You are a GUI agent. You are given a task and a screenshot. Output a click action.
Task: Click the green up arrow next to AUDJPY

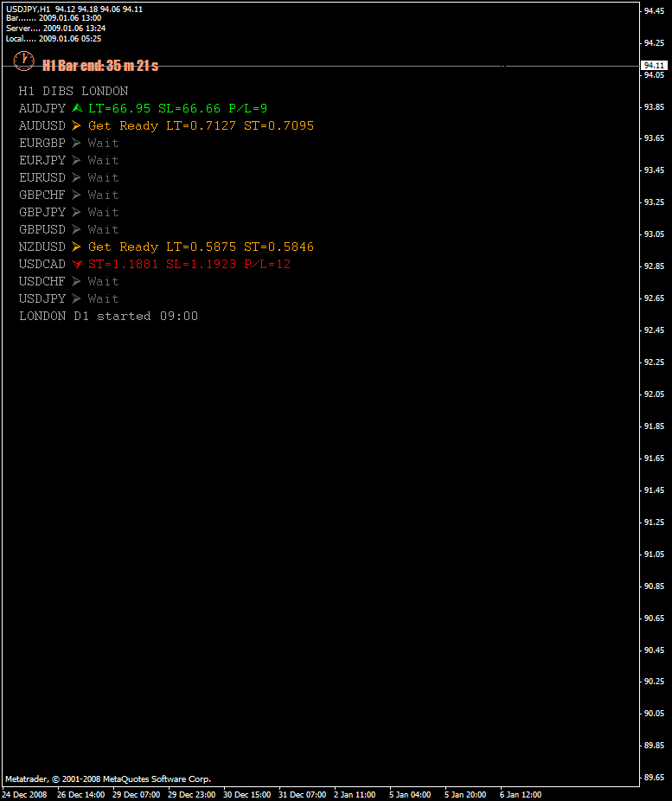tap(77, 108)
